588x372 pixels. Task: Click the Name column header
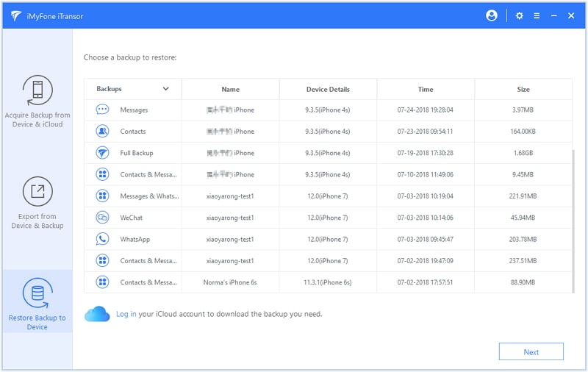tap(230, 89)
